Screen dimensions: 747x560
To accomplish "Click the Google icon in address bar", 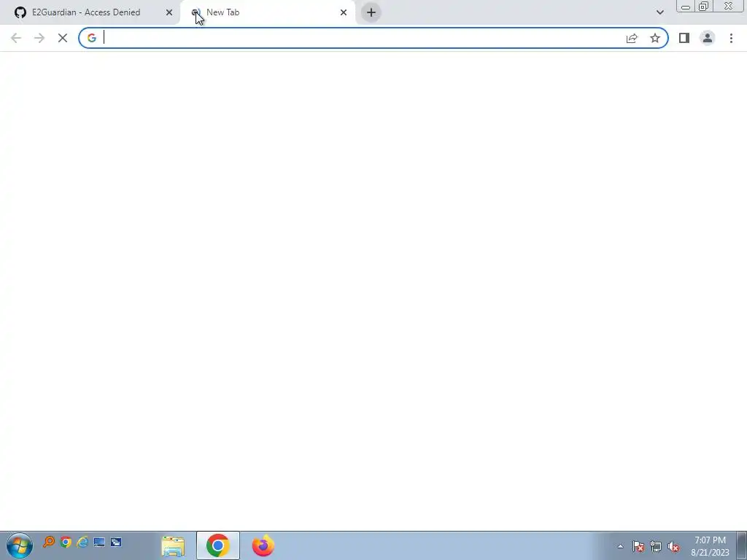I will tap(91, 38).
